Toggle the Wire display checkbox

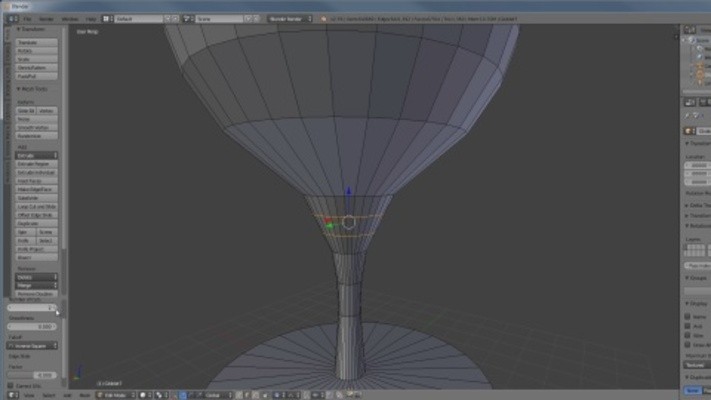687,336
